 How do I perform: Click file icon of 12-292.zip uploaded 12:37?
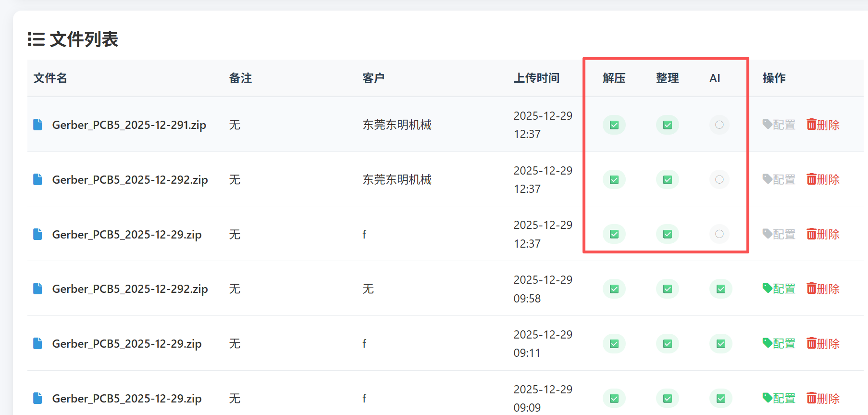coord(37,179)
